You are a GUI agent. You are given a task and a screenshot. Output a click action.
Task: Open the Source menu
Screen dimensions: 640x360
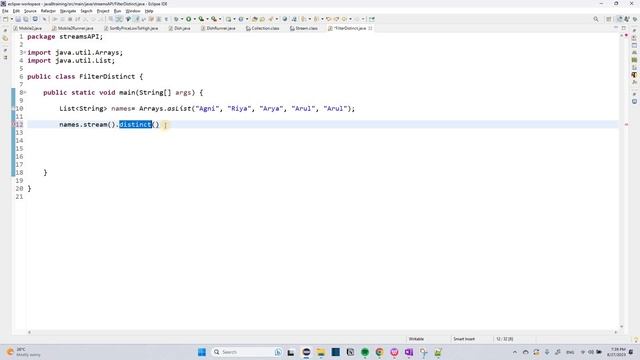pyautogui.click(x=30, y=11)
